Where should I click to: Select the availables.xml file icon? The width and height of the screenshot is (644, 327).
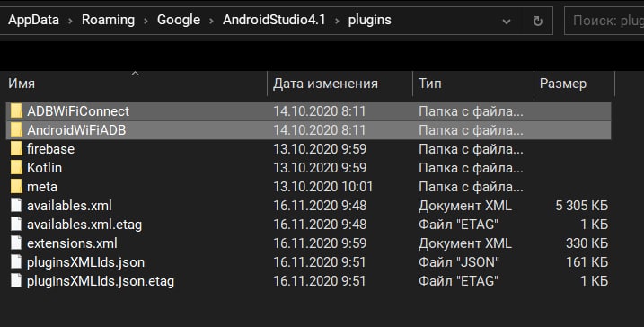tap(16, 205)
